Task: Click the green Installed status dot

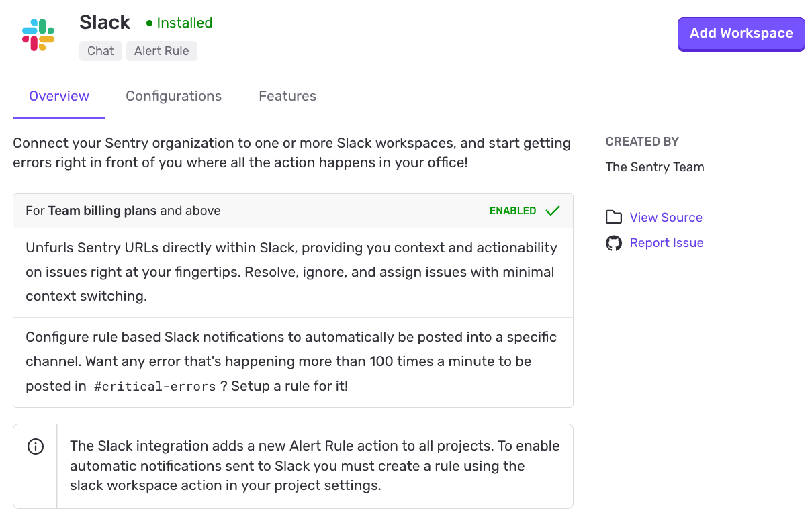Action: click(149, 23)
